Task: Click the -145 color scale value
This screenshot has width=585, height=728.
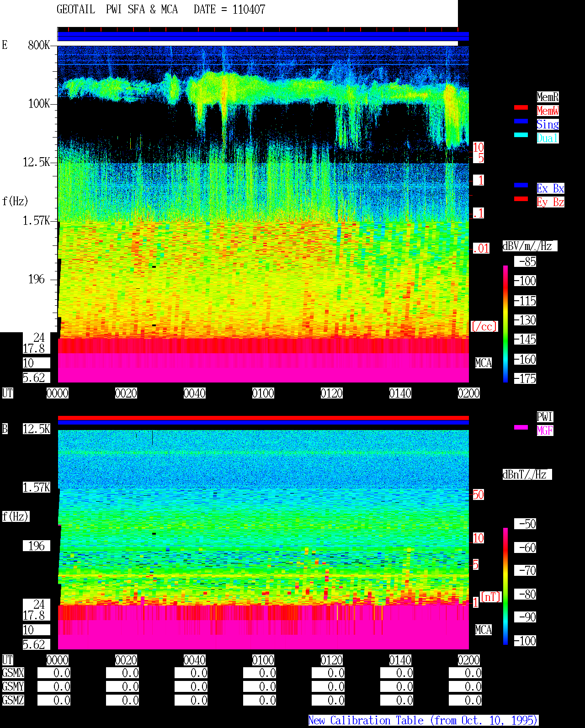Action: tap(525, 339)
